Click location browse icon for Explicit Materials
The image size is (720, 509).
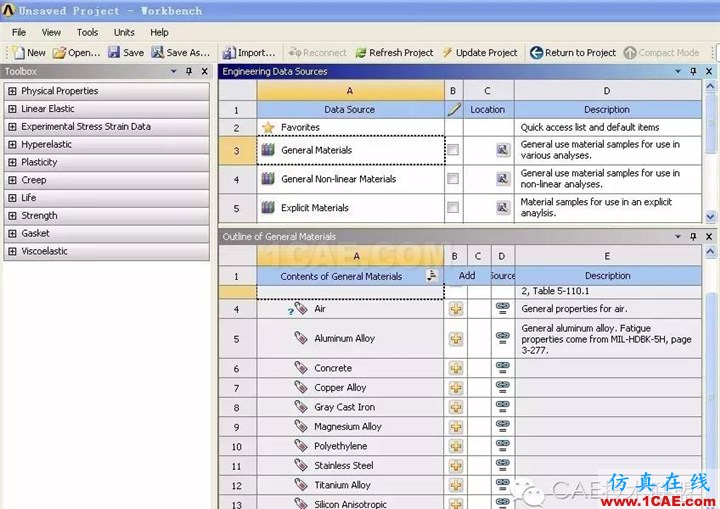click(x=503, y=208)
